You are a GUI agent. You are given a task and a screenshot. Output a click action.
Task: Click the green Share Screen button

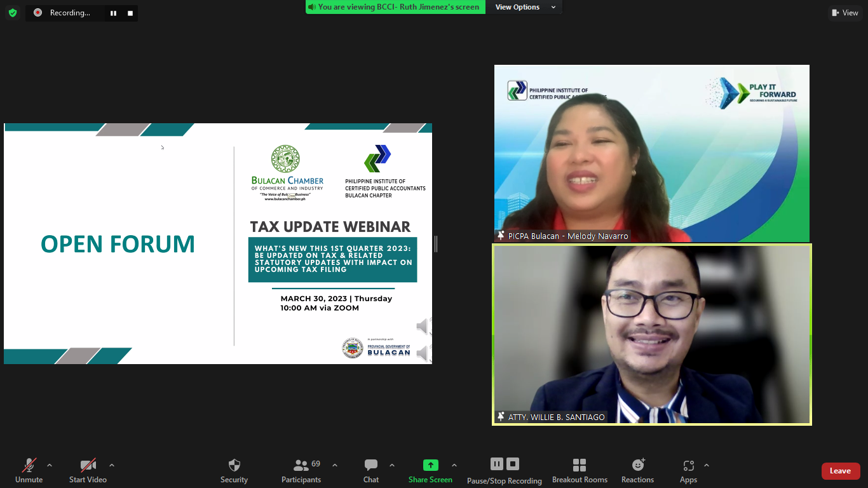(x=430, y=470)
